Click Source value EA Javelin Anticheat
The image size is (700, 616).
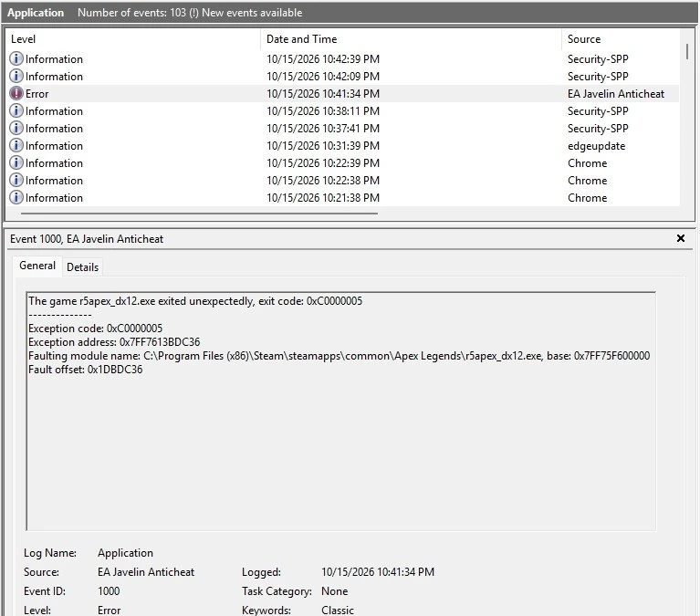click(146, 572)
